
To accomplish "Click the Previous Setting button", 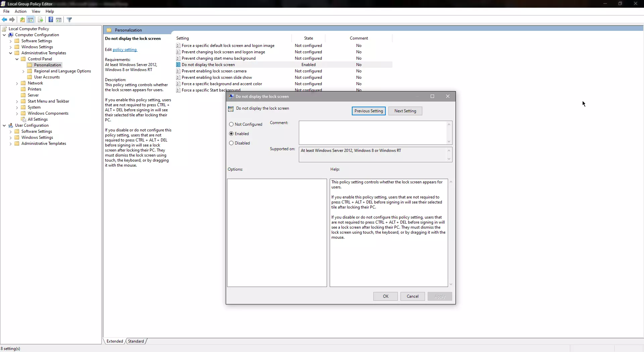I will [369, 111].
